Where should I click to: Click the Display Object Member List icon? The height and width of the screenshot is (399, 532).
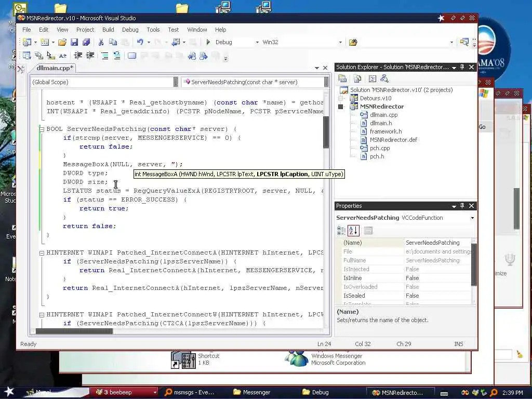coord(27,56)
